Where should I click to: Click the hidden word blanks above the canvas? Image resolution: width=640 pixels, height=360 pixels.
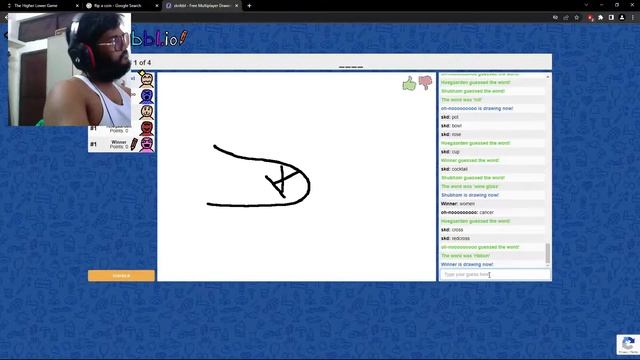click(x=351, y=67)
